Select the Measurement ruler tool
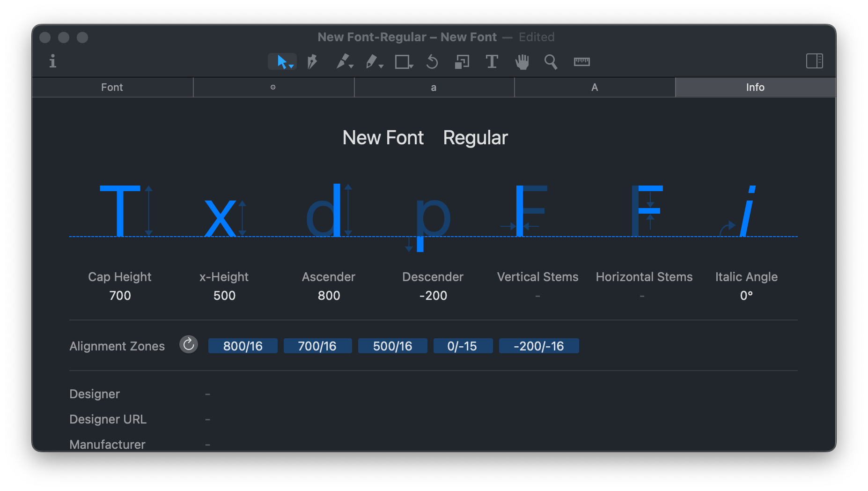Image resolution: width=868 pixels, height=491 pixels. 582,61
